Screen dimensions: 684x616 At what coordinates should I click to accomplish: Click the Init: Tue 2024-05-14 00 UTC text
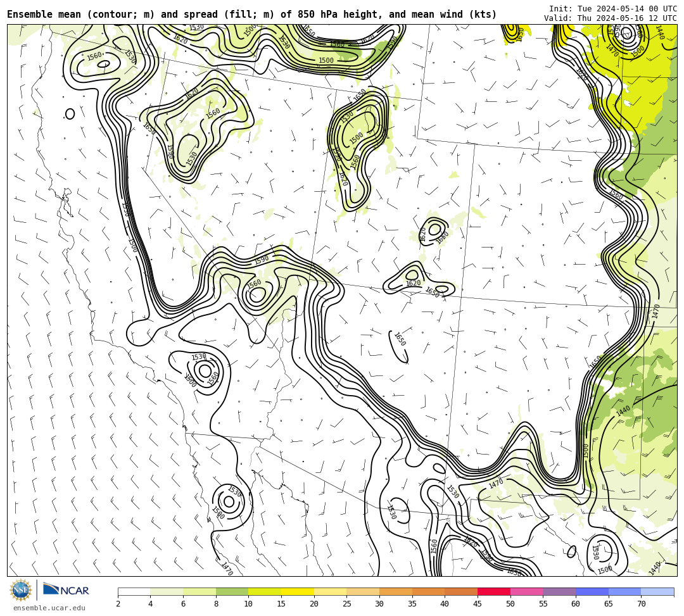click(613, 9)
